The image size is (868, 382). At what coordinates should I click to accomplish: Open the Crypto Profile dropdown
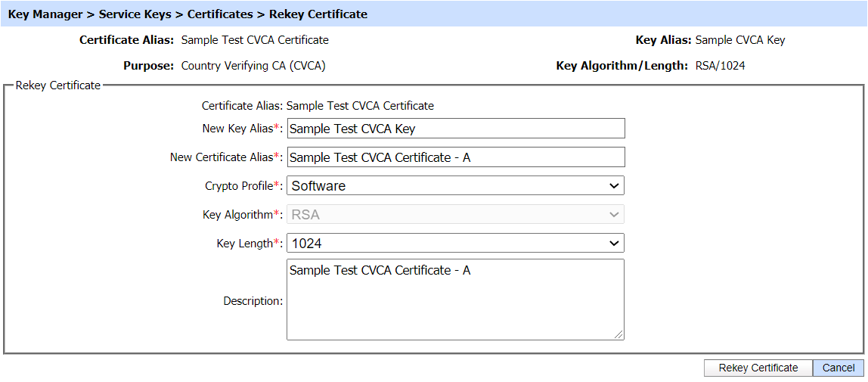tap(455, 185)
